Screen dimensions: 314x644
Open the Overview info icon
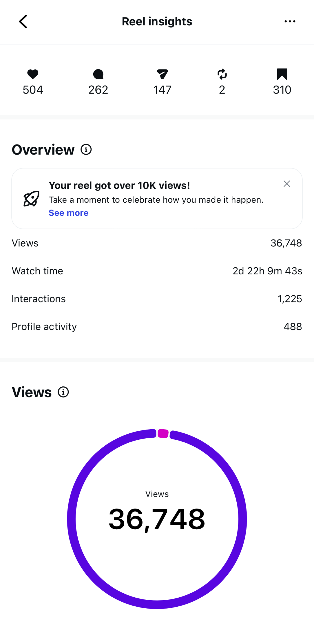[86, 150]
